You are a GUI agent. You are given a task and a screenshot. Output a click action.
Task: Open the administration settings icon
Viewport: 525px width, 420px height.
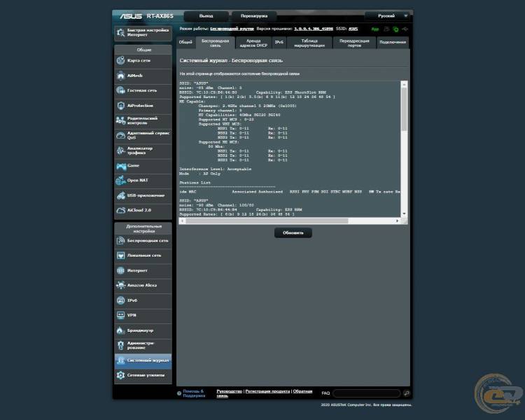click(120, 345)
